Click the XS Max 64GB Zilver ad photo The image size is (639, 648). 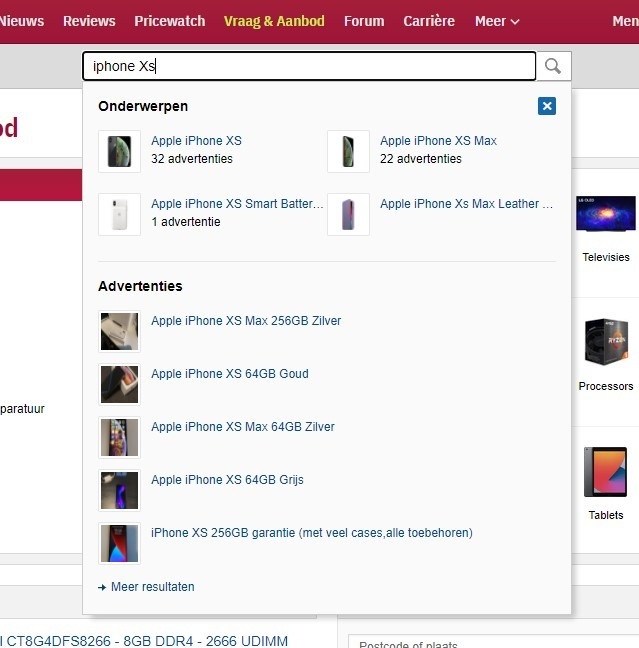[119, 437]
